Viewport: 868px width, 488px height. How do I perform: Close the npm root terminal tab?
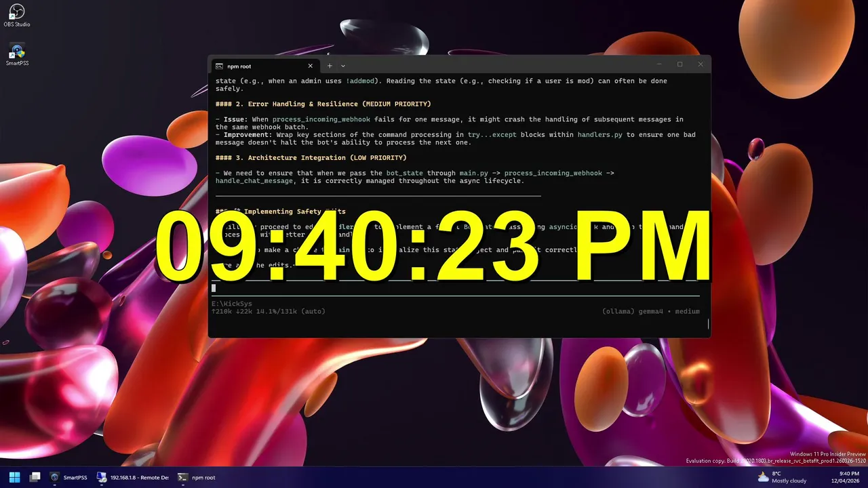coord(311,66)
